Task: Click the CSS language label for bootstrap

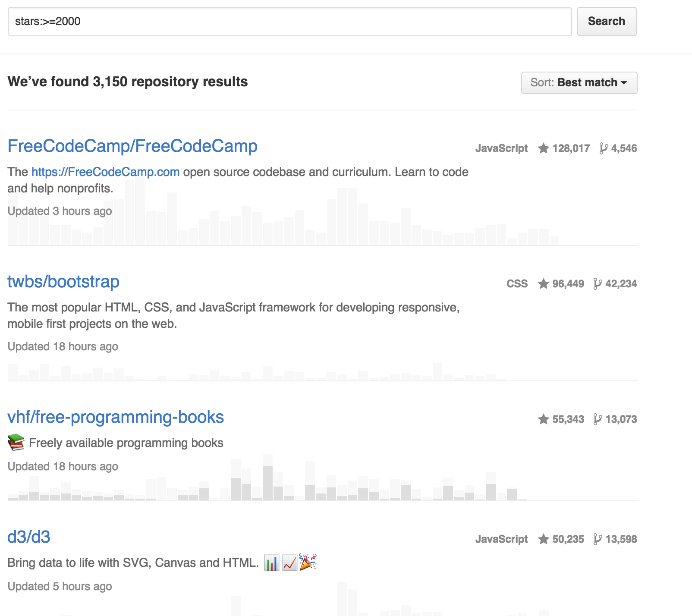Action: 517,284
